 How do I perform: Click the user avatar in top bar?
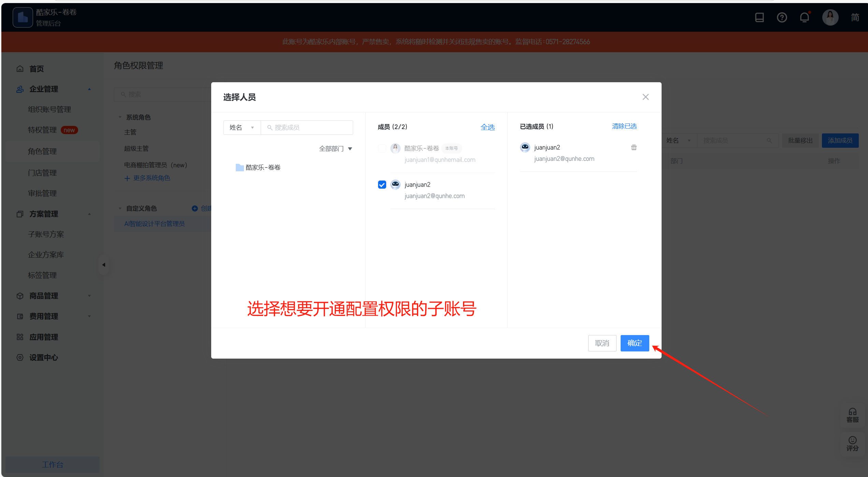coord(830,17)
